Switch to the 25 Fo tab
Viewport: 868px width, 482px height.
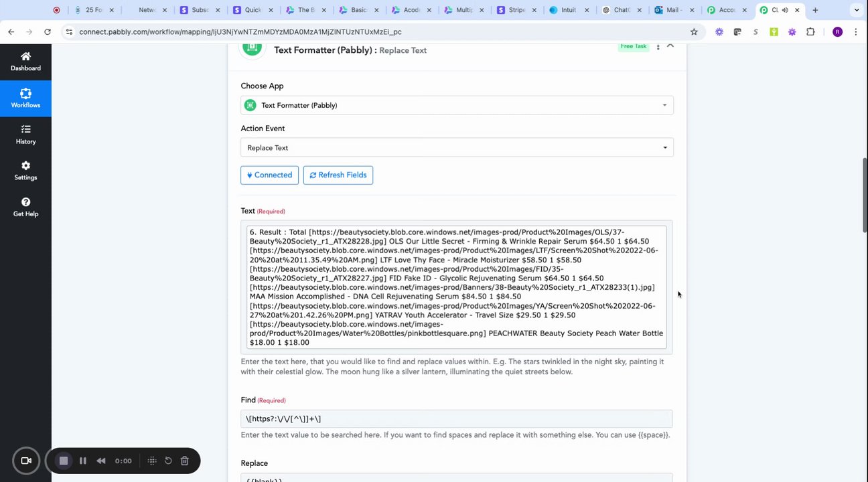[x=96, y=10]
